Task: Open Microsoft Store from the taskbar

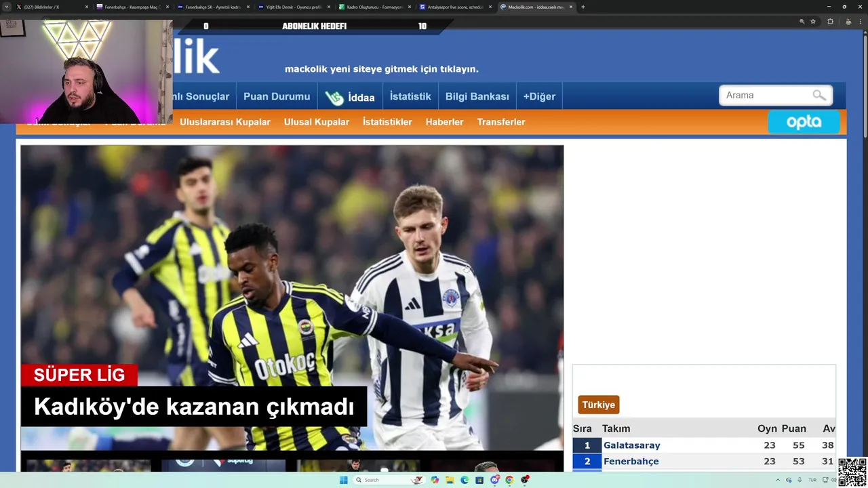Action: [479, 480]
